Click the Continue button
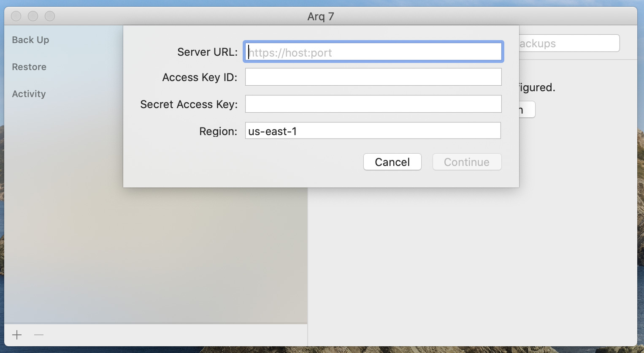 tap(467, 162)
